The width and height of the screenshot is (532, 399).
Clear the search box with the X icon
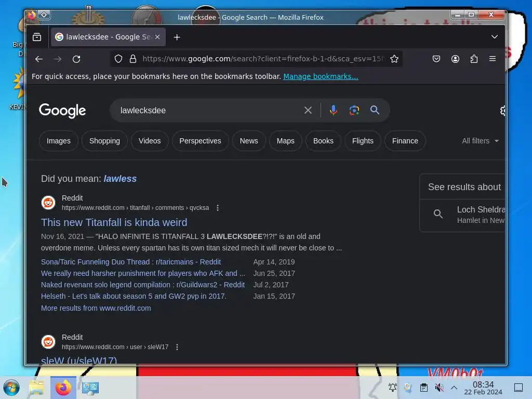point(308,110)
